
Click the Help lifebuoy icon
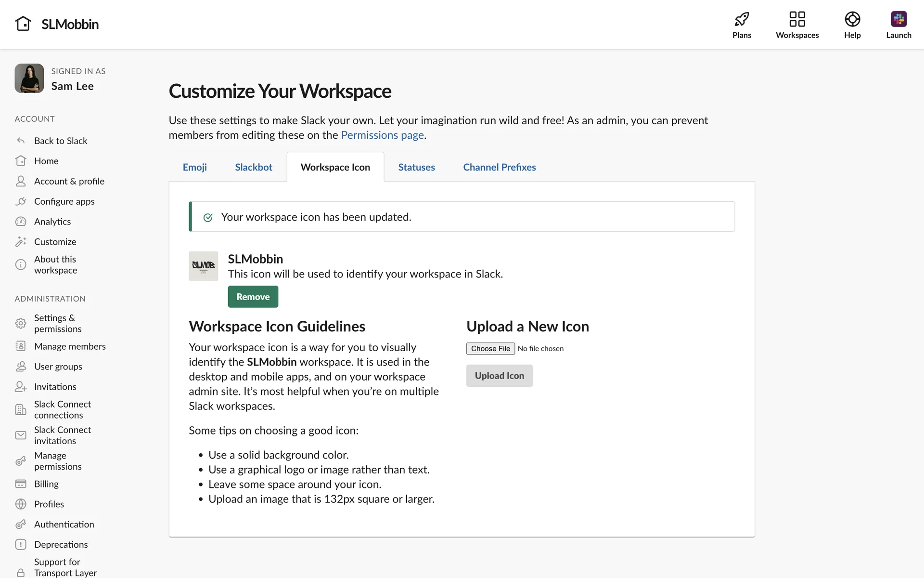pos(852,19)
